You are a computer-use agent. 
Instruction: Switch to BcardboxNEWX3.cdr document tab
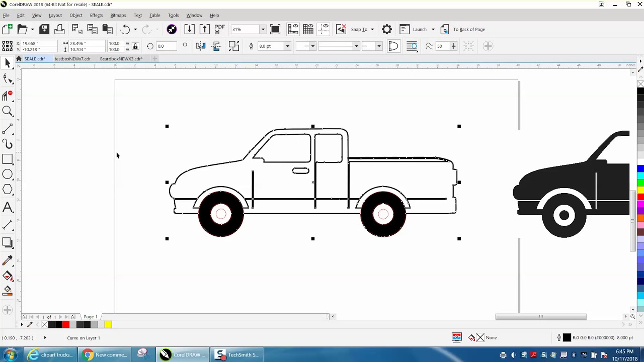(x=121, y=59)
